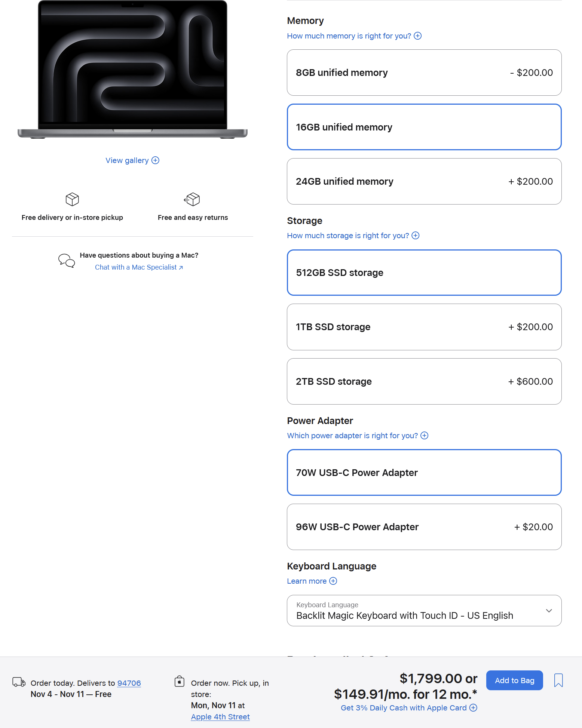Click the free returns box icon
The image size is (582, 728).
point(192,199)
